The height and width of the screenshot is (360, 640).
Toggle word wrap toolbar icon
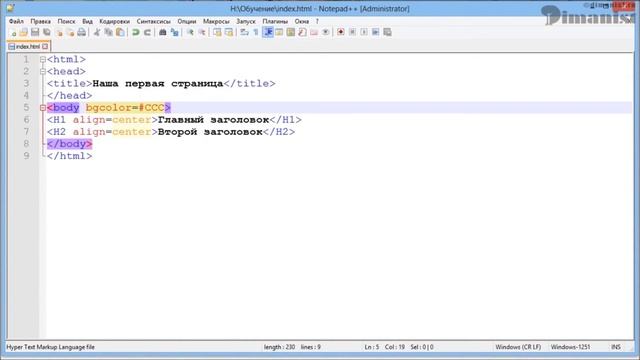point(244,32)
